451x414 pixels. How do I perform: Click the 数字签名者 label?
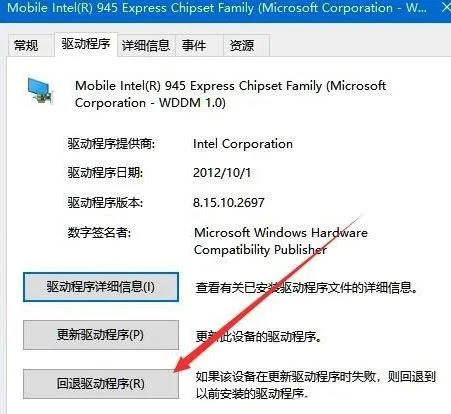click(x=99, y=232)
